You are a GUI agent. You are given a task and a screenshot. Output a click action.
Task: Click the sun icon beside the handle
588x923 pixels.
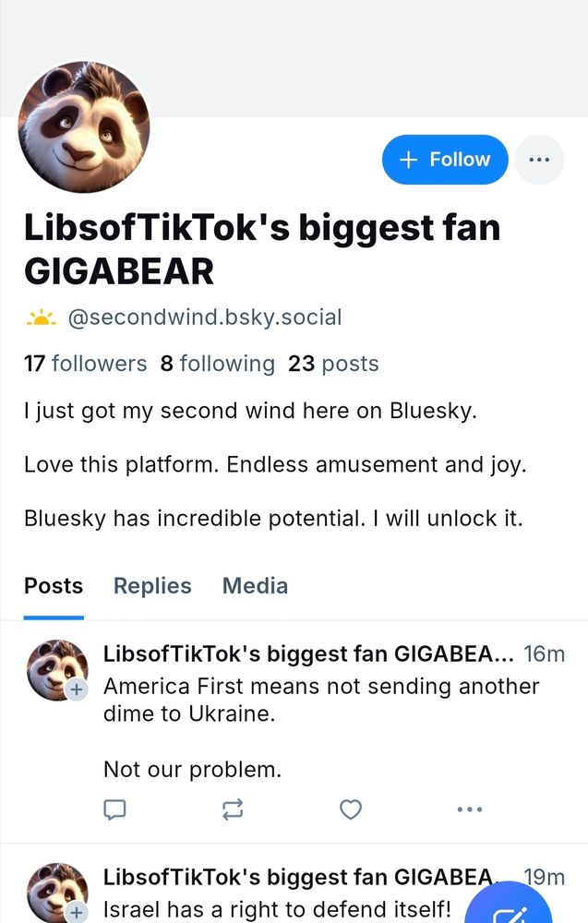[x=41, y=318]
